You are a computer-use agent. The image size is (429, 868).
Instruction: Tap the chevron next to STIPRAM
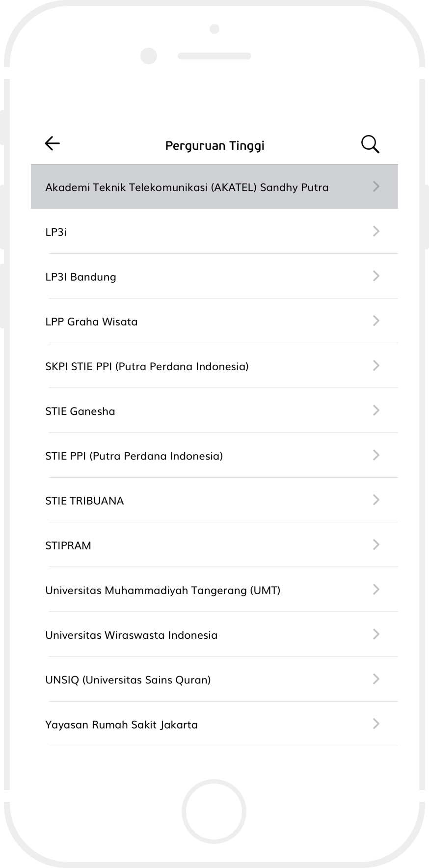click(x=376, y=544)
